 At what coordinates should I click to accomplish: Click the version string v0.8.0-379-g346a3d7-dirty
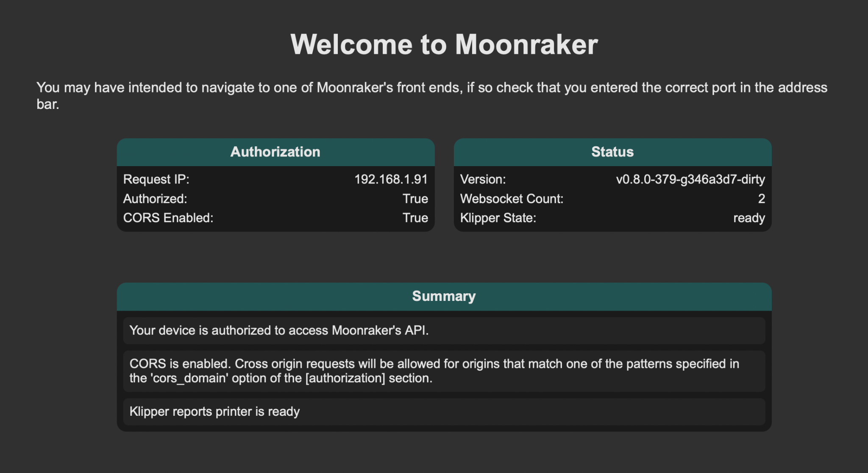pyautogui.click(x=690, y=179)
